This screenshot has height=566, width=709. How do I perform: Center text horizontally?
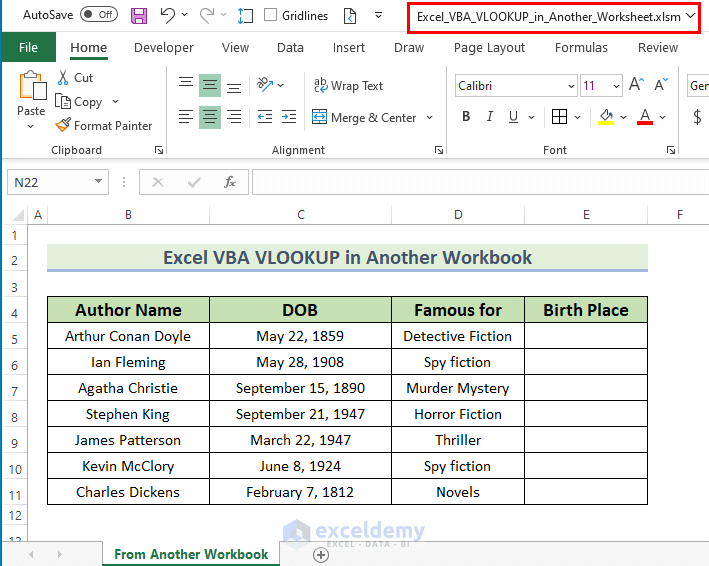tap(210, 117)
